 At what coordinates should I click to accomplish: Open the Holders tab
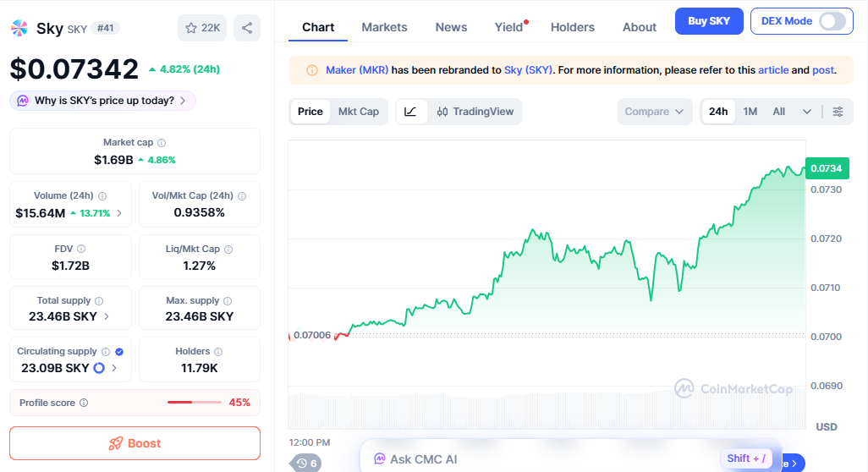573,27
